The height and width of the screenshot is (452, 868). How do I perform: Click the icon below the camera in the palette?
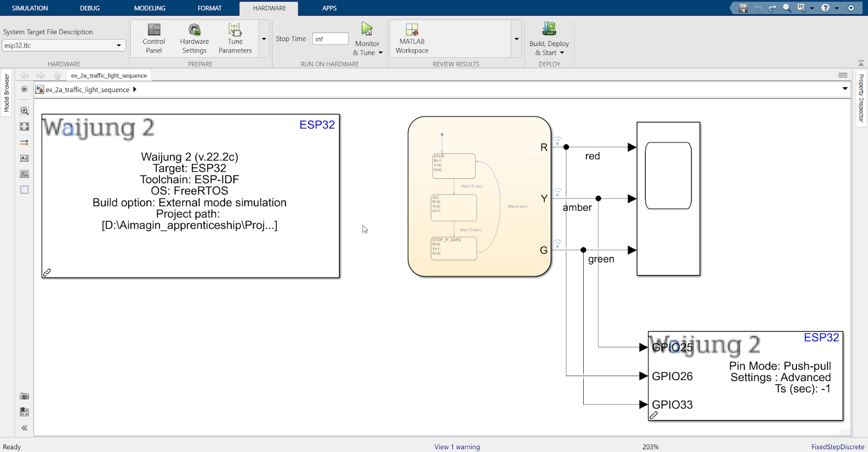click(x=24, y=412)
